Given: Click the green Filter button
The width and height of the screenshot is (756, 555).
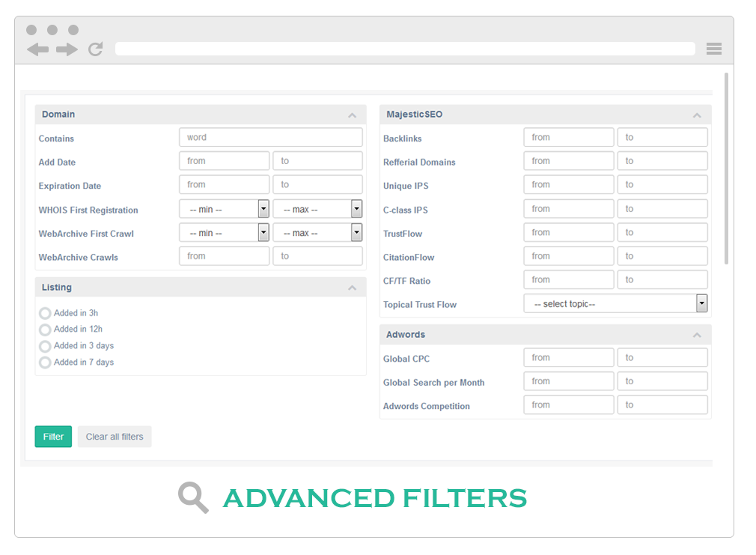Looking at the screenshot, I should click(53, 436).
